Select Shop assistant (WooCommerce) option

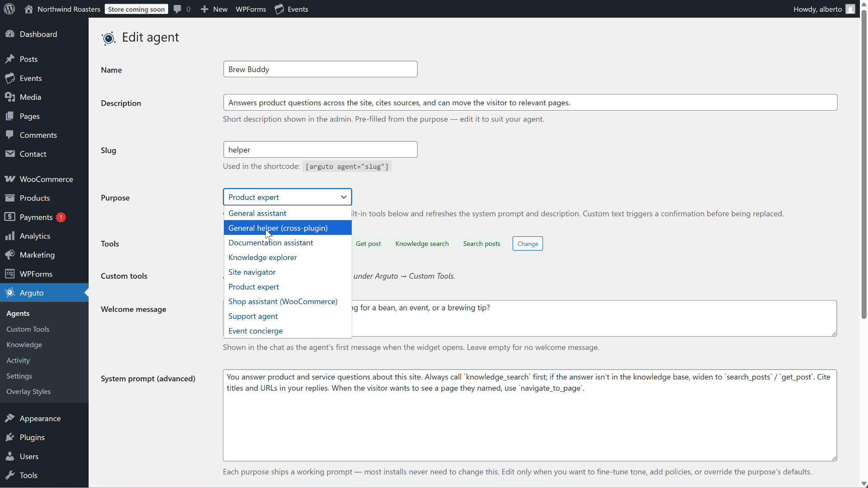pos(288,301)
